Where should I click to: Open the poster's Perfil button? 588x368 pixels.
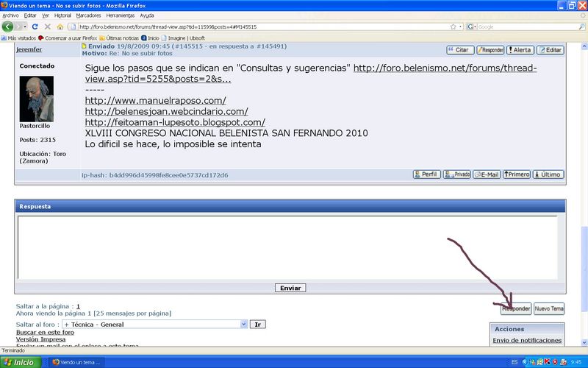[x=426, y=174]
